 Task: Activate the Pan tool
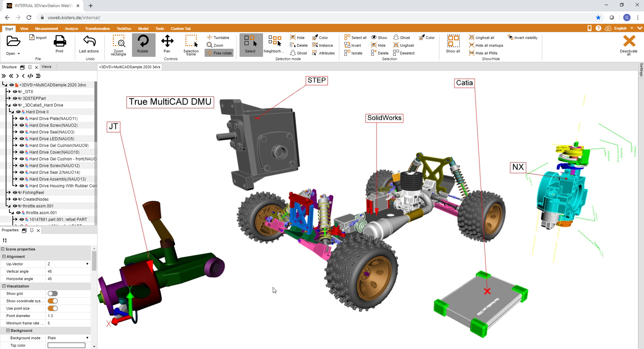click(x=167, y=44)
